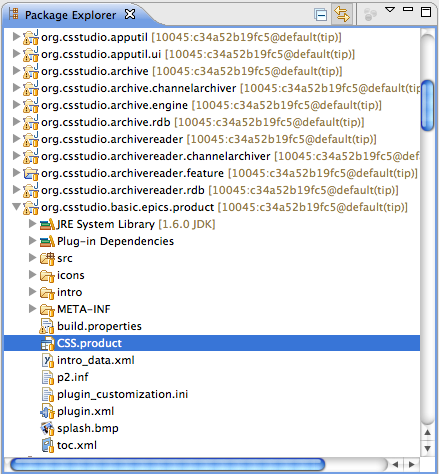Viewport: 439px width, 474px height.
Task: Click build.properties file icon
Action: [x=47, y=326]
